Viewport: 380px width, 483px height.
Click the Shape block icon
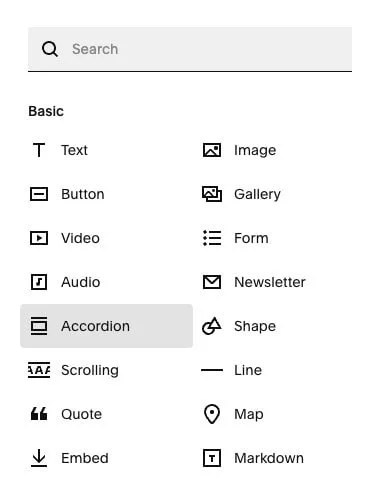click(212, 326)
